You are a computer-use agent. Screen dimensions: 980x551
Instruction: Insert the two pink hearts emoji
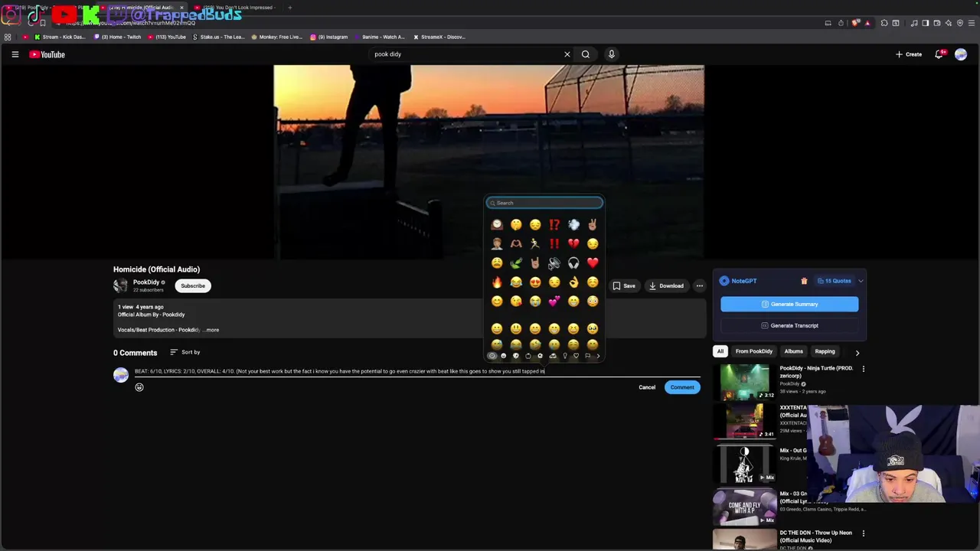pyautogui.click(x=554, y=301)
